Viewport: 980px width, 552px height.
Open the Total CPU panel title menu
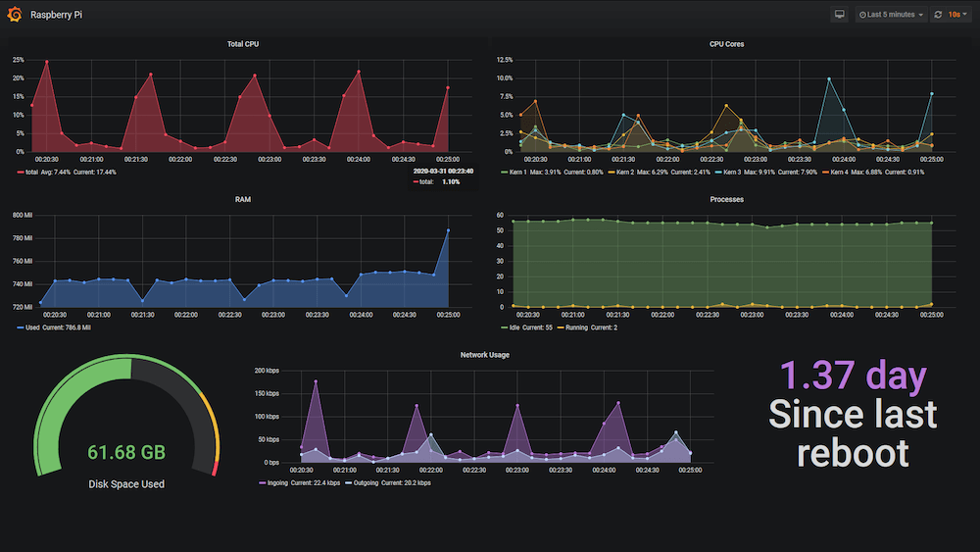243,44
